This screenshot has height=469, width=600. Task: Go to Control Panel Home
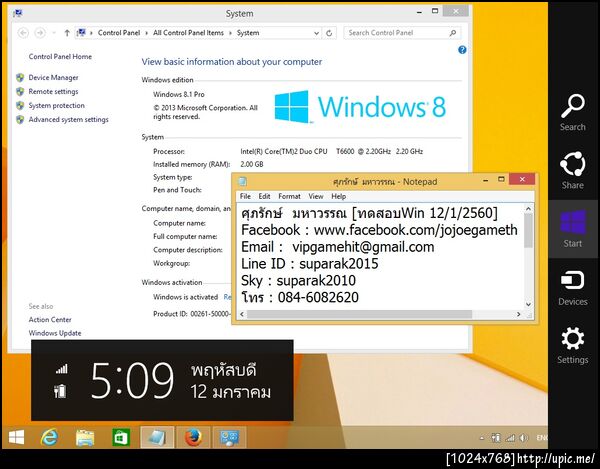tap(60, 57)
